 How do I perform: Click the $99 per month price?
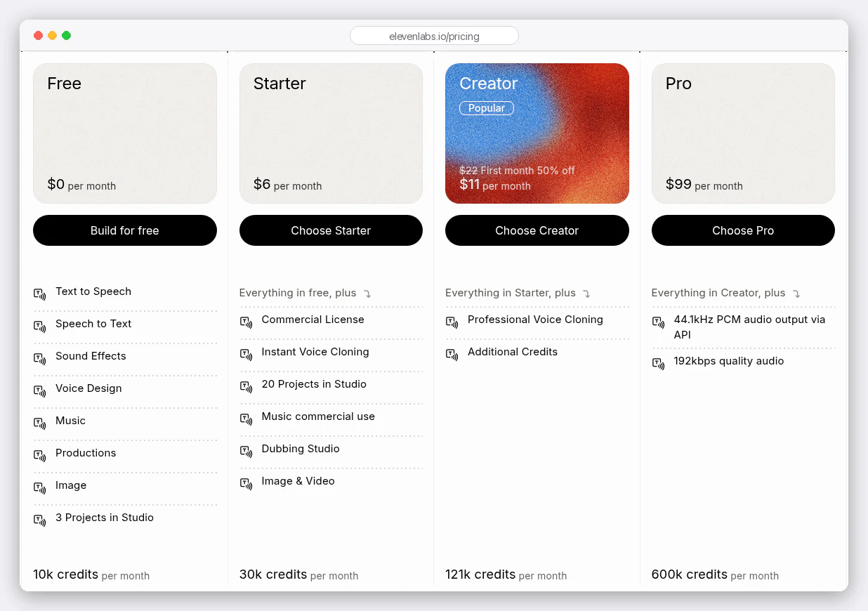click(x=704, y=185)
